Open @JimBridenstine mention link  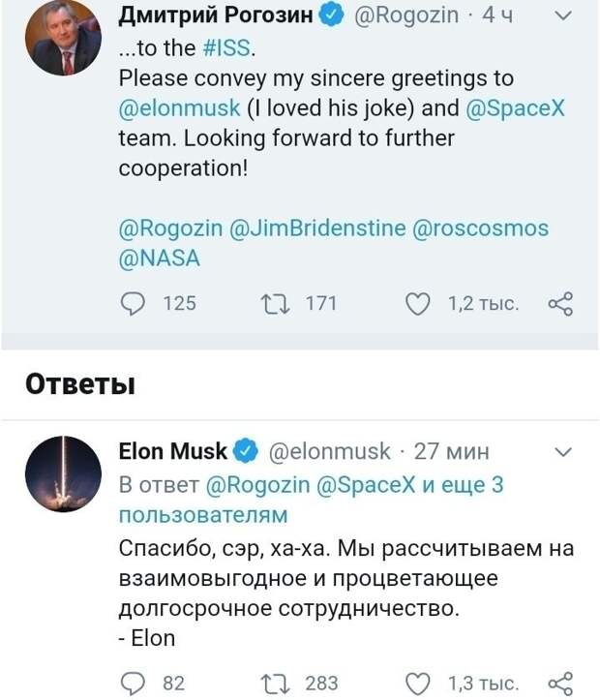(x=317, y=228)
